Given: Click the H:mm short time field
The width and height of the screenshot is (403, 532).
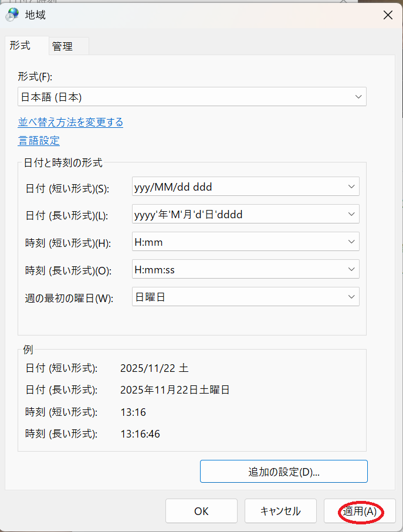Looking at the screenshot, I should tap(235, 242).
